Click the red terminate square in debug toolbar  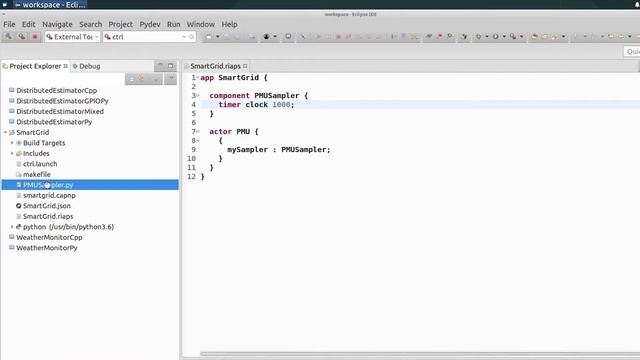[338, 37]
